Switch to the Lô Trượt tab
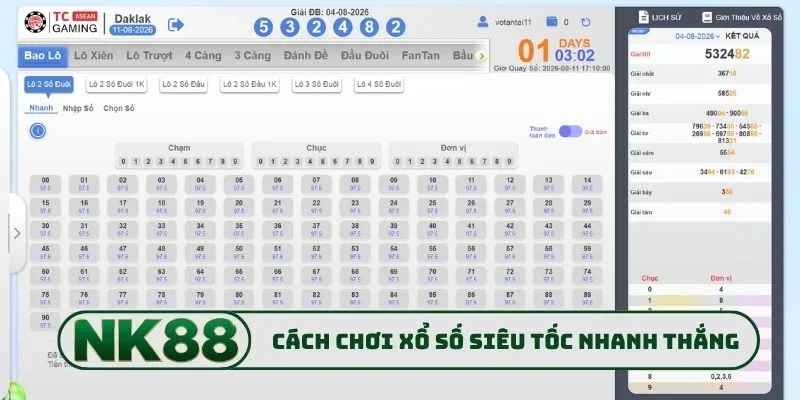800x400 pixels. tap(149, 56)
